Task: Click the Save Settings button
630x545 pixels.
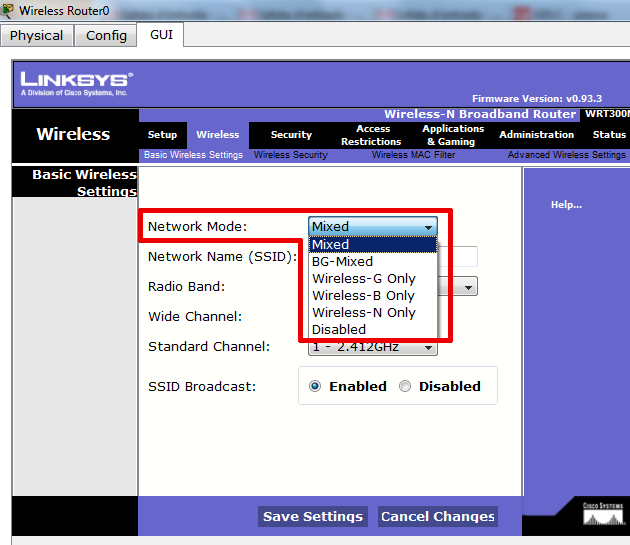Action: point(312,517)
